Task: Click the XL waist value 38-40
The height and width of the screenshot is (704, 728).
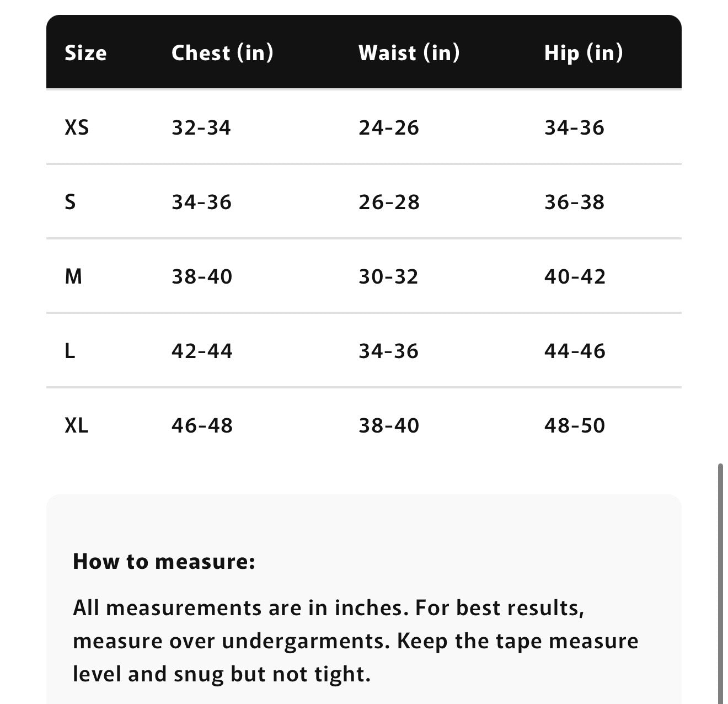Action: [x=389, y=425]
